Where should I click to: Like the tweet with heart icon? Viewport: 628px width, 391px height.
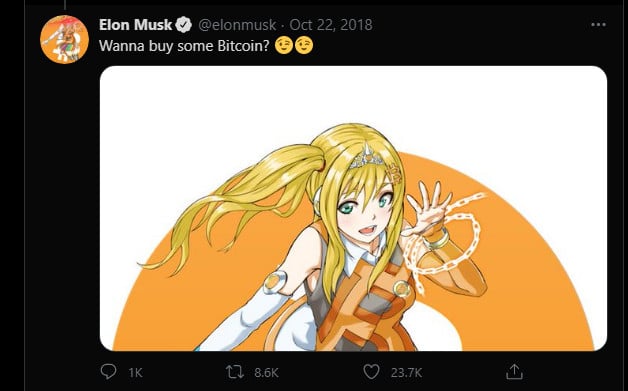point(371,372)
